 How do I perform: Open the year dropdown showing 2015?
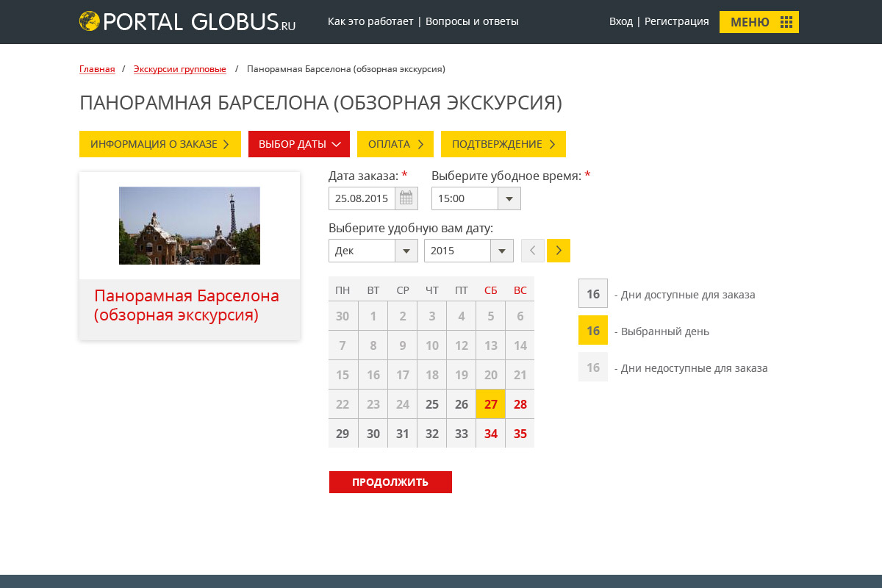(502, 251)
